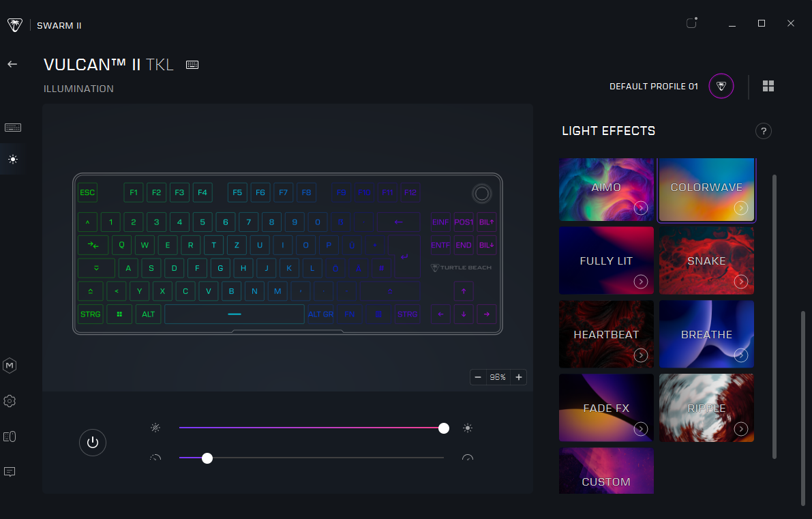812x519 pixels.
Task: Expand COLORWAVE effect settings chevron
Action: tap(741, 208)
